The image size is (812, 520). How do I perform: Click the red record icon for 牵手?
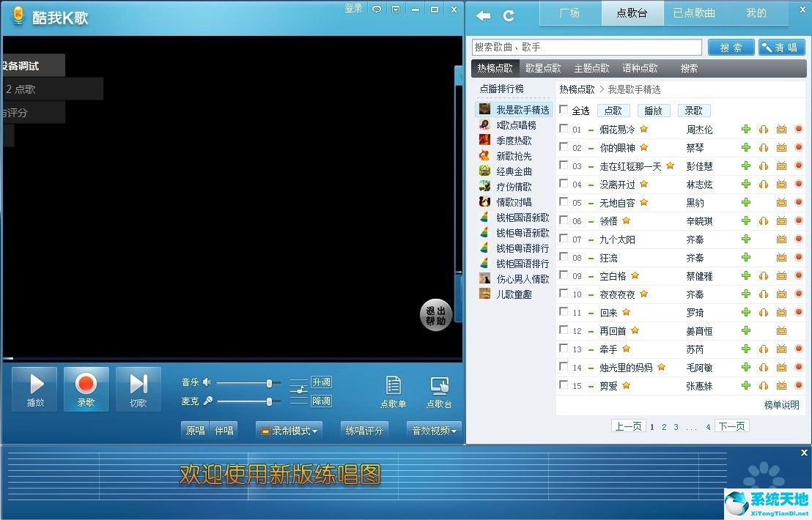[798, 349]
